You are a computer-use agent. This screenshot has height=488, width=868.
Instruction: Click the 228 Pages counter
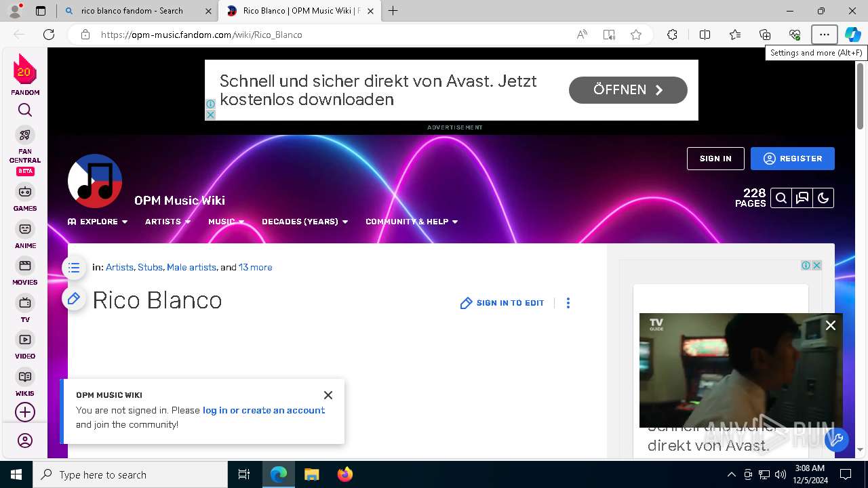pos(750,198)
